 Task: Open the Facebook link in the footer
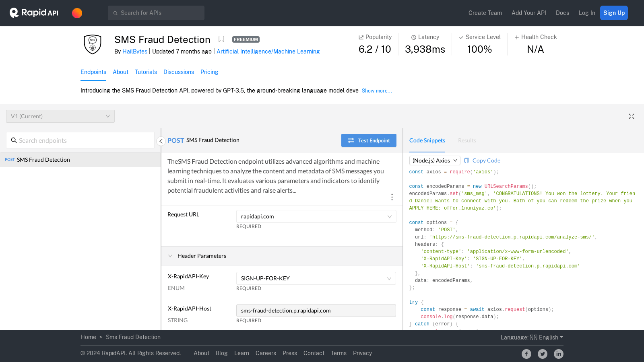click(526, 354)
